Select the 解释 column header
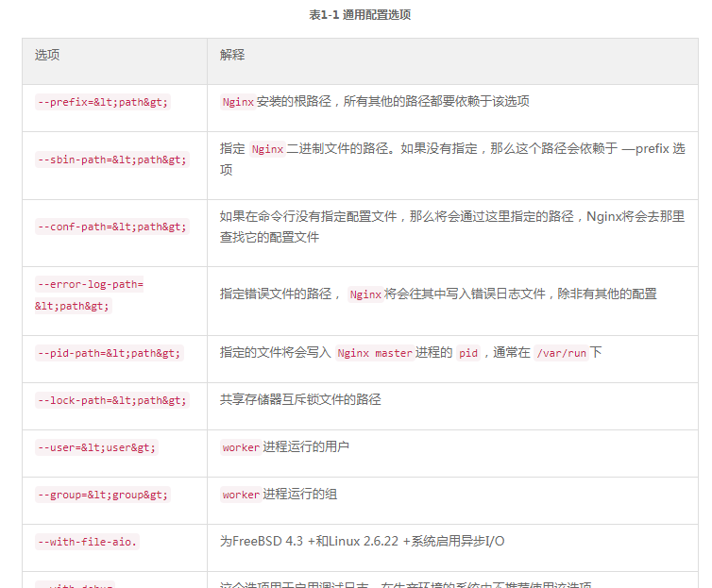Screen dimensions: 712x588 [x=232, y=55]
